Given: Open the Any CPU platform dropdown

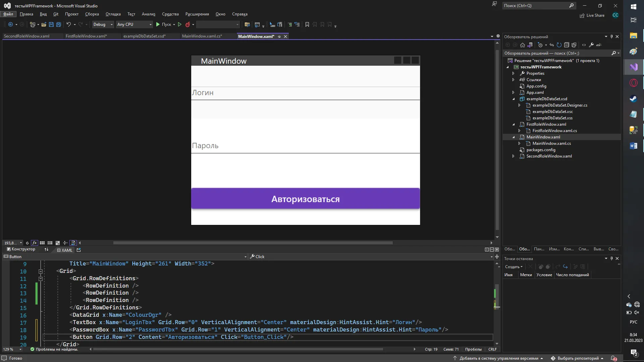Looking at the screenshot, I should 135,24.
